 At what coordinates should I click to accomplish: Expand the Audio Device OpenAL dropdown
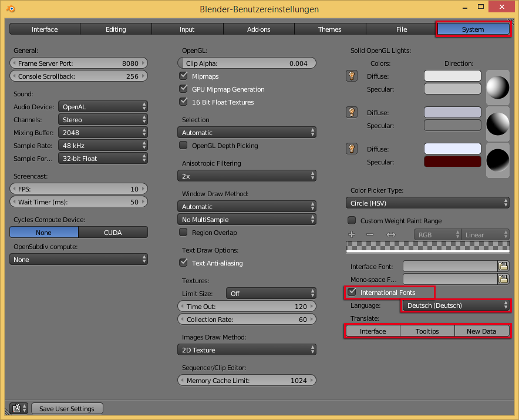[x=103, y=107]
